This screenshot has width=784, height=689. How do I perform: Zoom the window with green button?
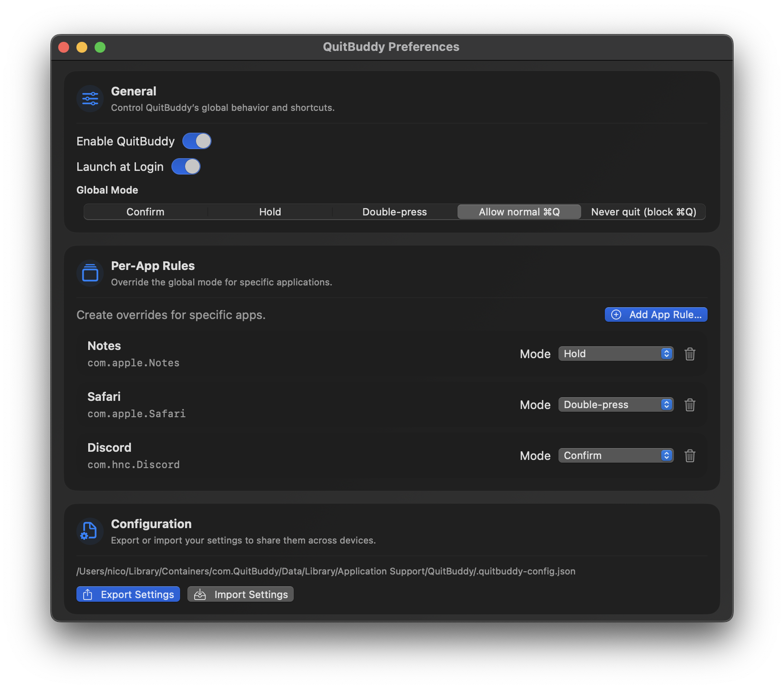[100, 47]
